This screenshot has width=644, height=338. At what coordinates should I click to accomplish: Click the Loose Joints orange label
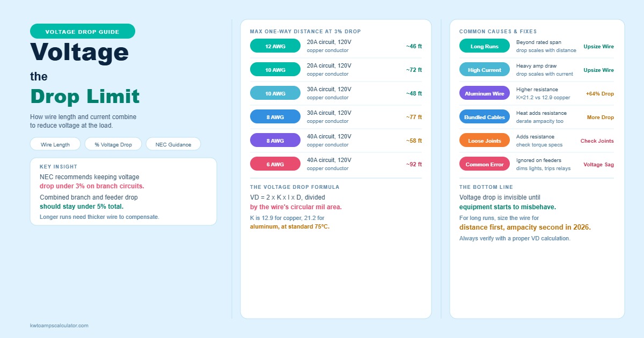click(485, 141)
